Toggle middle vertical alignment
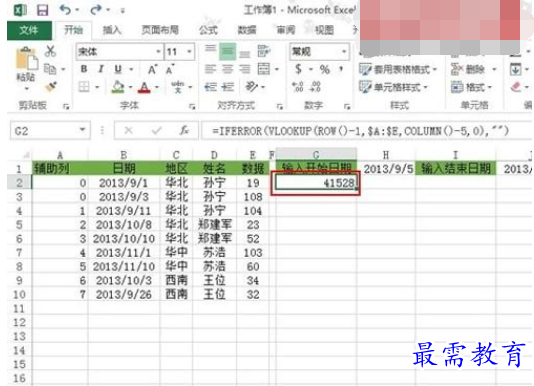534x386 pixels. [227, 51]
